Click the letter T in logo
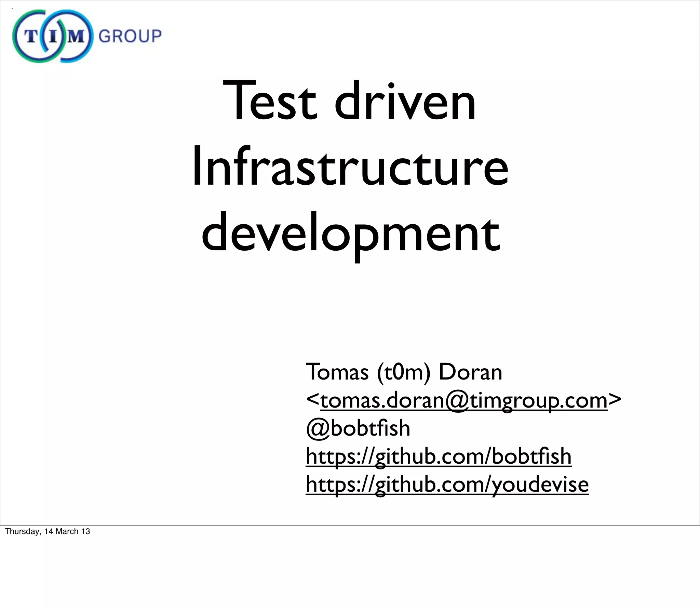Image resolution: width=700 pixels, height=610 pixels. pyautogui.click(x=30, y=36)
